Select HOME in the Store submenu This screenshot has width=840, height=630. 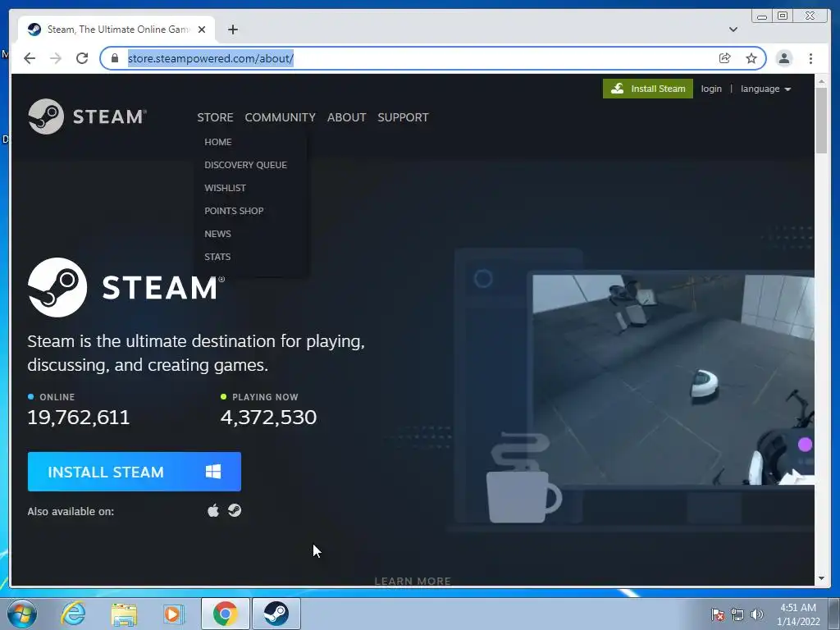click(218, 142)
